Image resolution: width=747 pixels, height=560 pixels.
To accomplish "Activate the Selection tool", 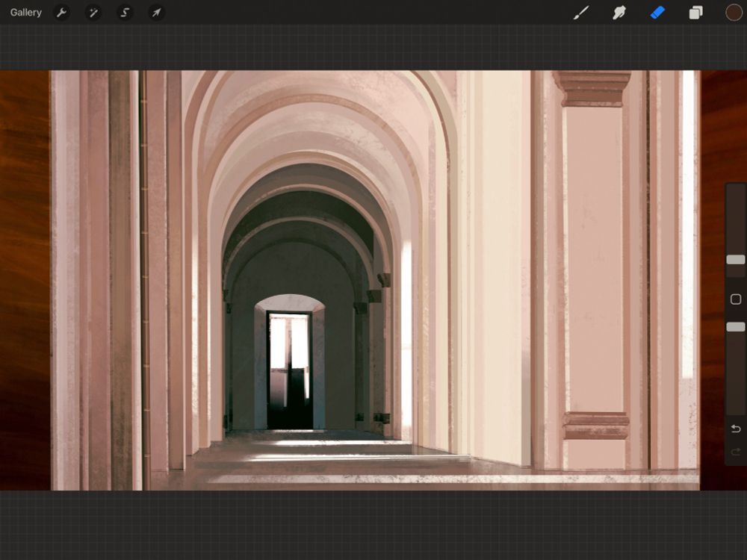I will coord(125,13).
